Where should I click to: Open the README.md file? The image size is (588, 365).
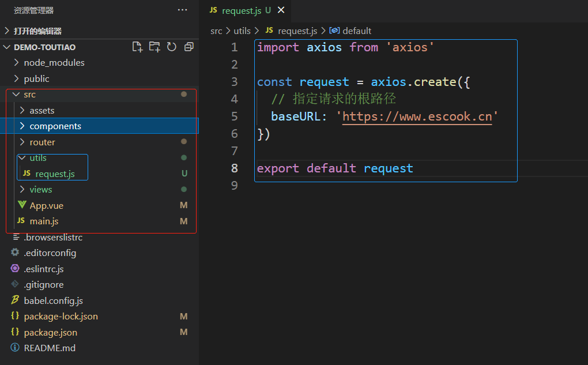pos(50,348)
